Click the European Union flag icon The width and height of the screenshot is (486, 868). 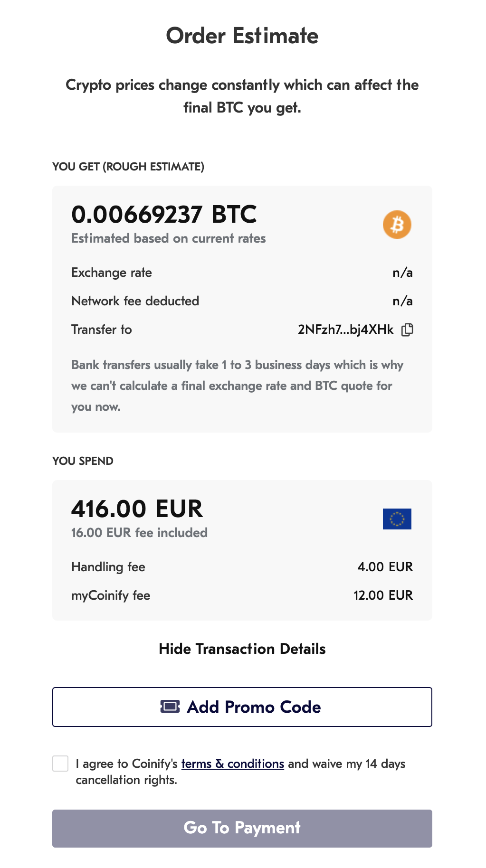pyautogui.click(x=397, y=519)
